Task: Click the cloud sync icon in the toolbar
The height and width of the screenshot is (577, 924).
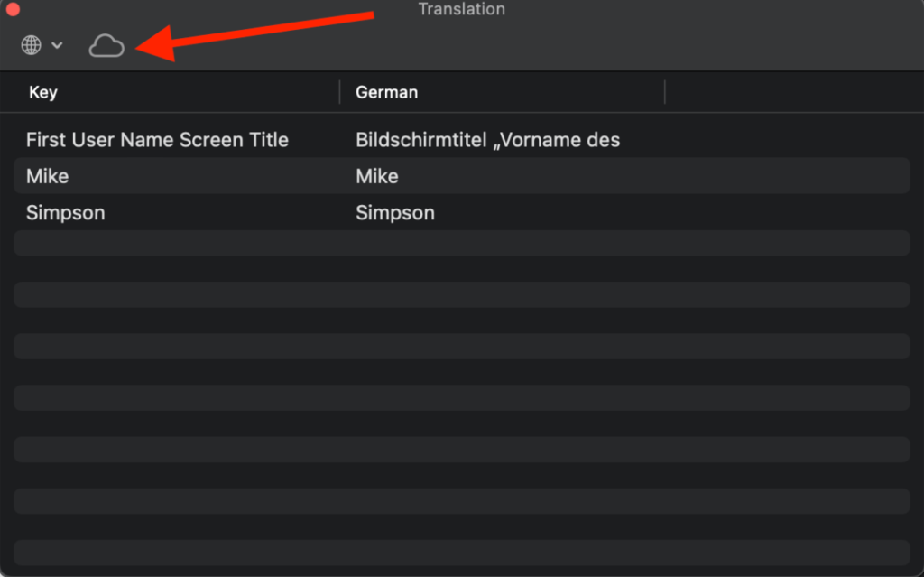Action: 106,46
